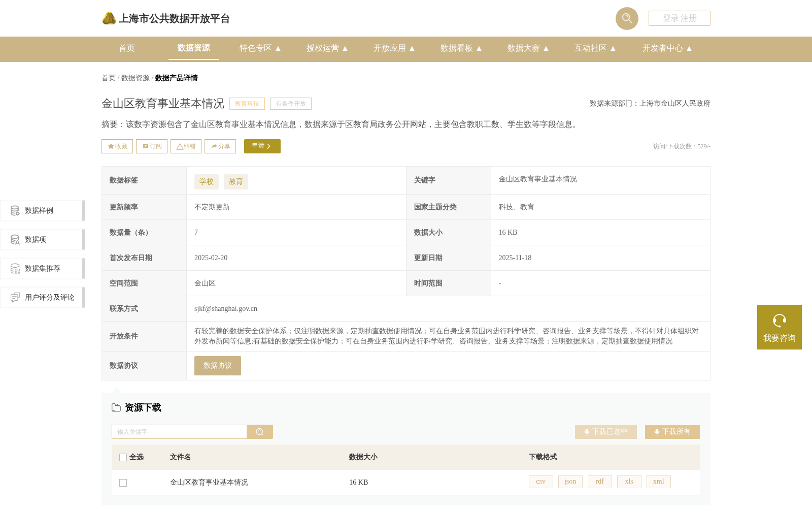Image resolution: width=812 pixels, height=508 pixels.
Task: Open 数据样例 sidebar item
Action: (43, 210)
